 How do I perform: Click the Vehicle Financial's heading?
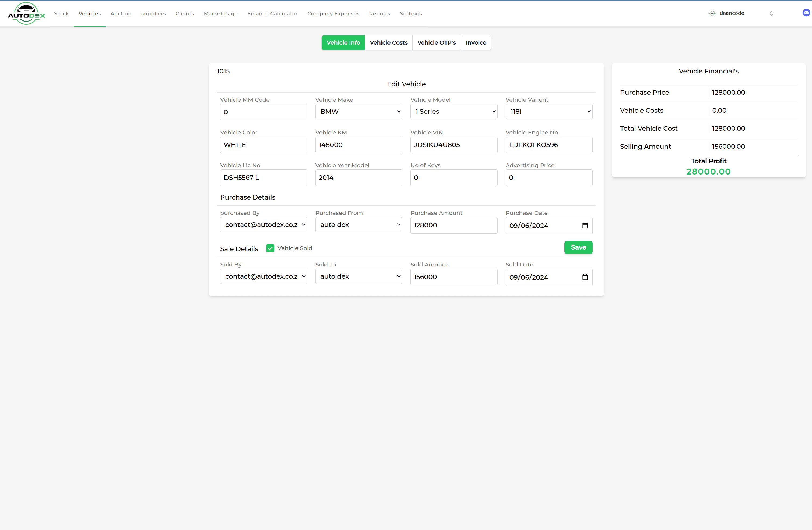point(708,71)
